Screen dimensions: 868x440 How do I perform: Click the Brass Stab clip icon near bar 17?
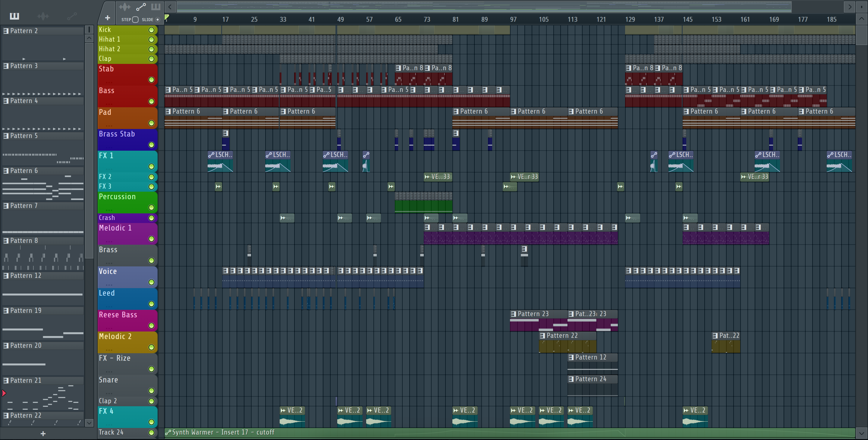[x=226, y=134]
